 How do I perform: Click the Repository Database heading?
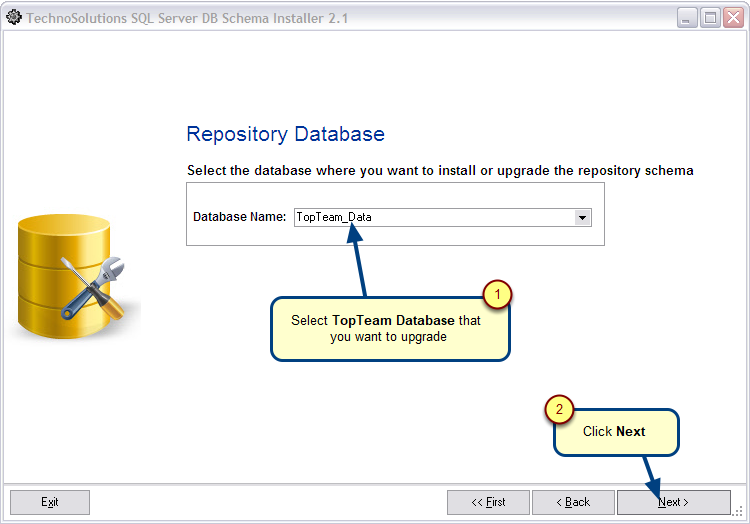(x=286, y=134)
